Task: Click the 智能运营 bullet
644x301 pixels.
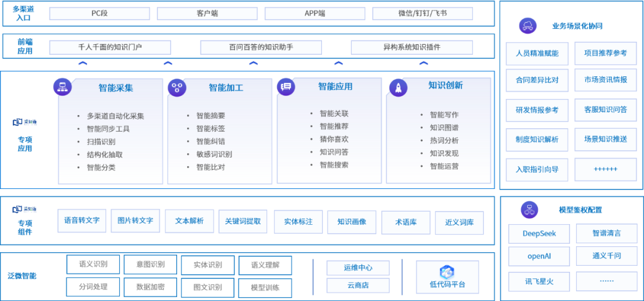Action: click(x=444, y=166)
